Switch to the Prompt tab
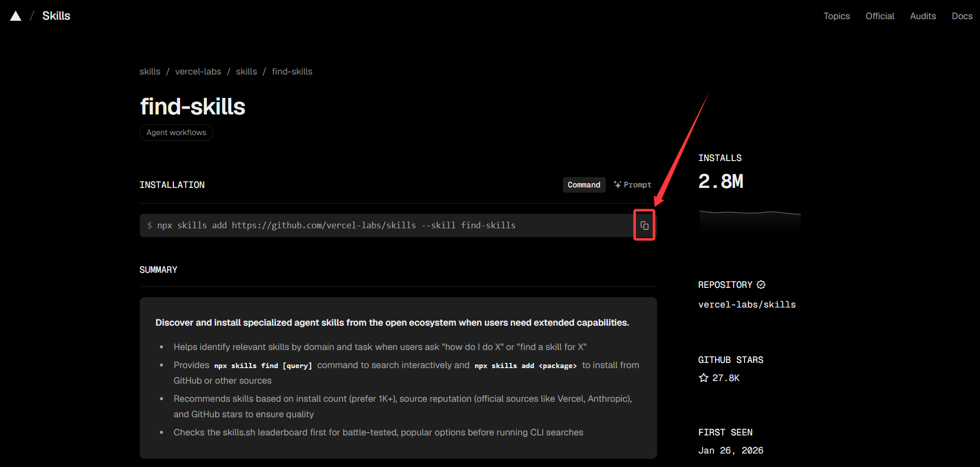 click(x=632, y=185)
